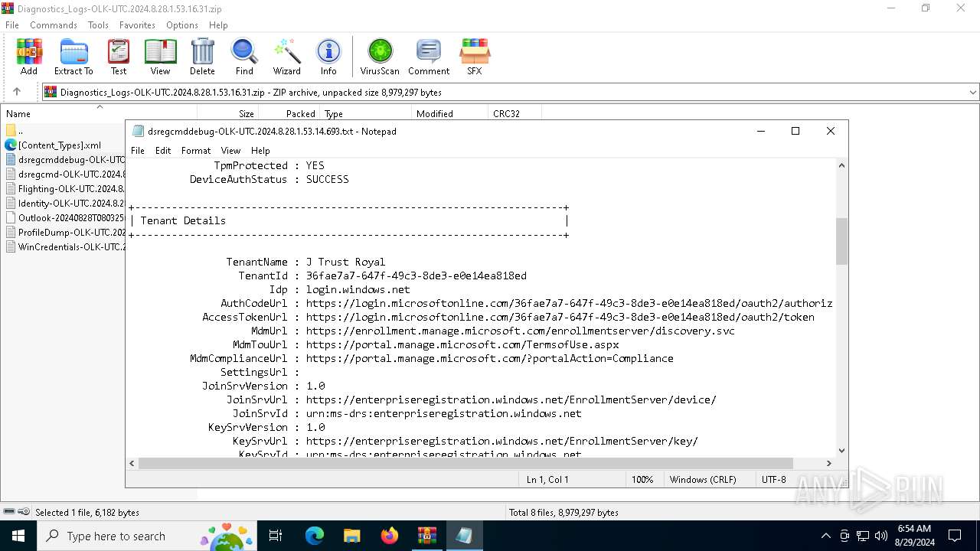Screen dimensions: 980x551
Task: Open the volume control tray icon
Action: [881, 536]
